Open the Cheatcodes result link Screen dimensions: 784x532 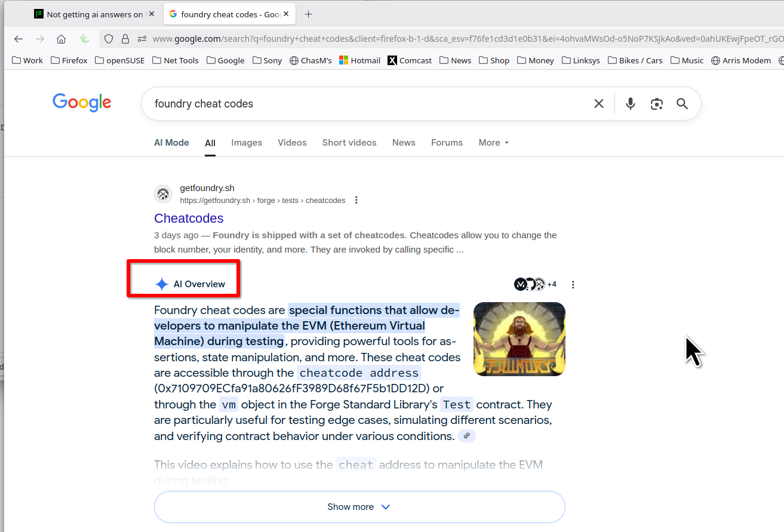click(189, 219)
